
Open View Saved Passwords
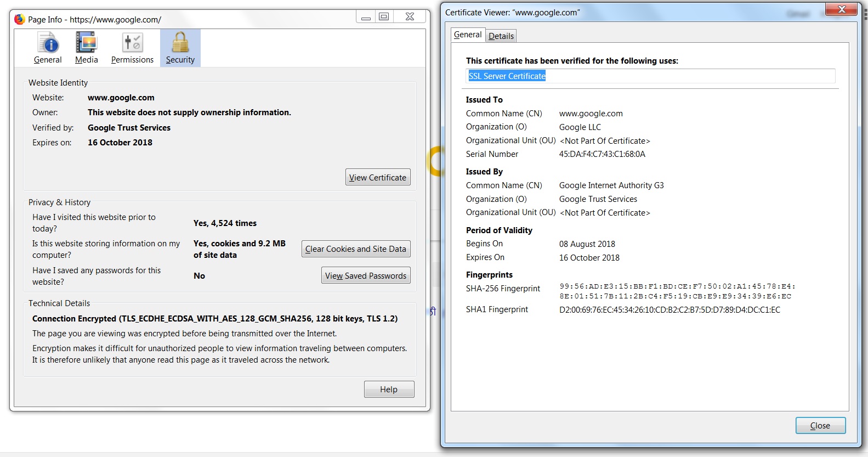pyautogui.click(x=366, y=276)
